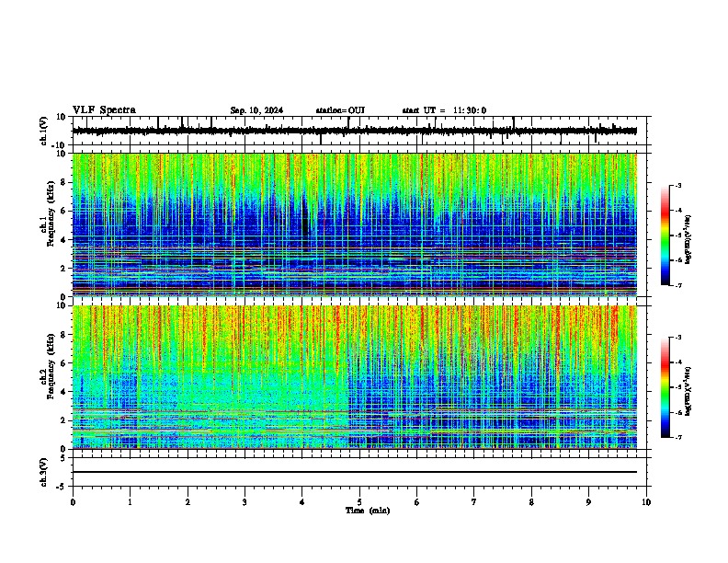
Task: Click the "10" tick on the time axis
Action: pos(646,502)
